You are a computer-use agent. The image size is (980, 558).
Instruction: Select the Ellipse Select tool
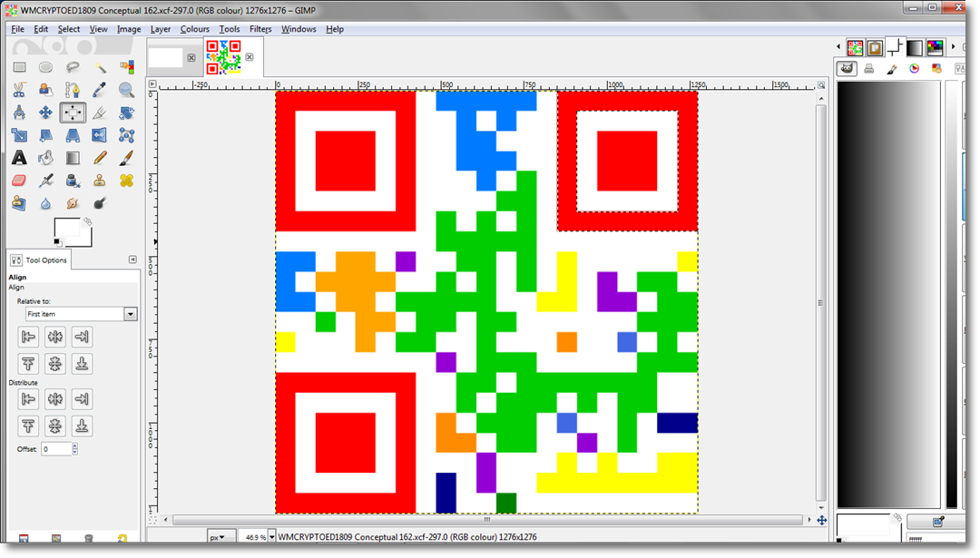coord(45,67)
